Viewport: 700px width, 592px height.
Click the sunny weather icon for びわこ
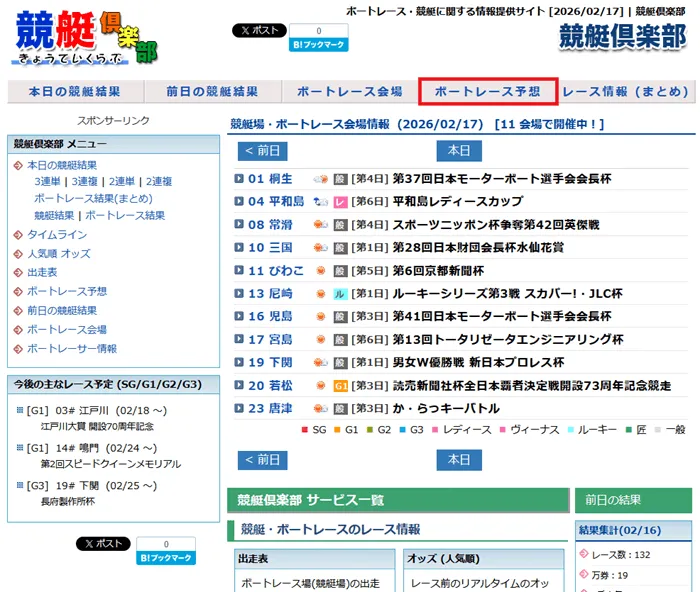(x=321, y=271)
